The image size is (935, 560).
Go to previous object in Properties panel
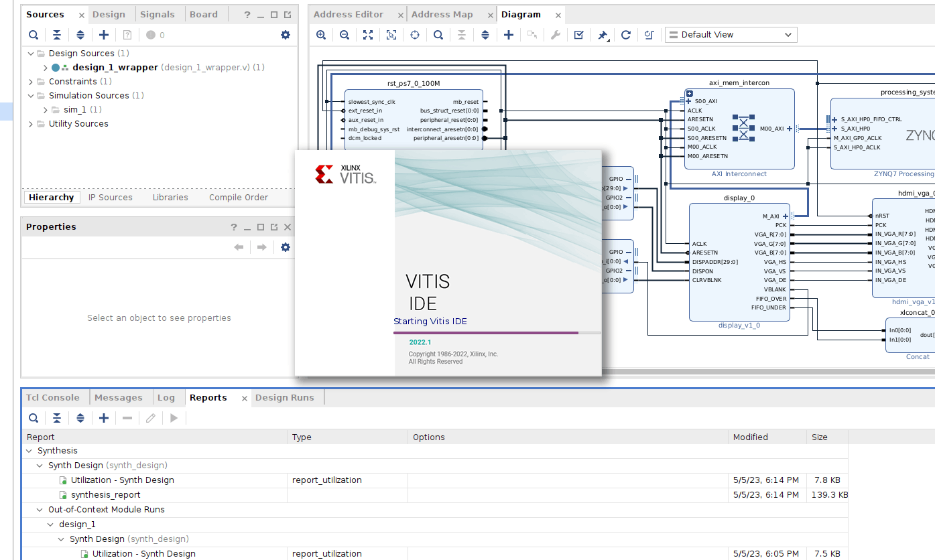pos(239,247)
